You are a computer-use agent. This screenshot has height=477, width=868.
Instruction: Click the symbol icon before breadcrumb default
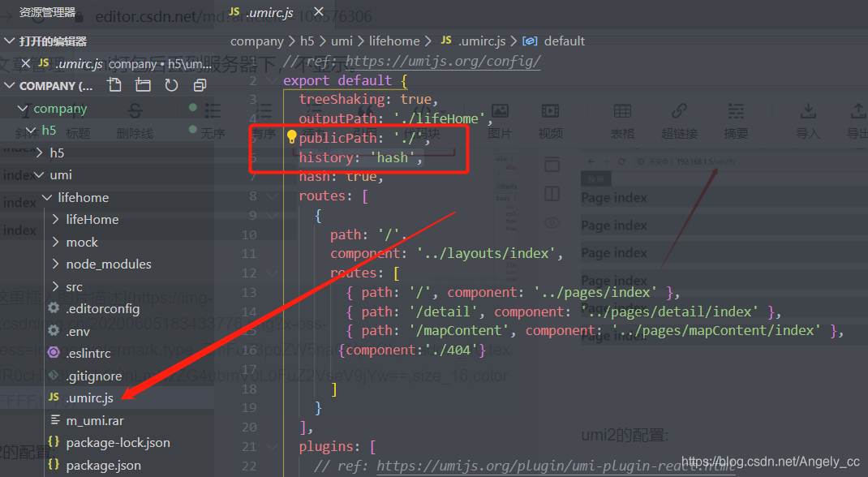click(x=530, y=41)
